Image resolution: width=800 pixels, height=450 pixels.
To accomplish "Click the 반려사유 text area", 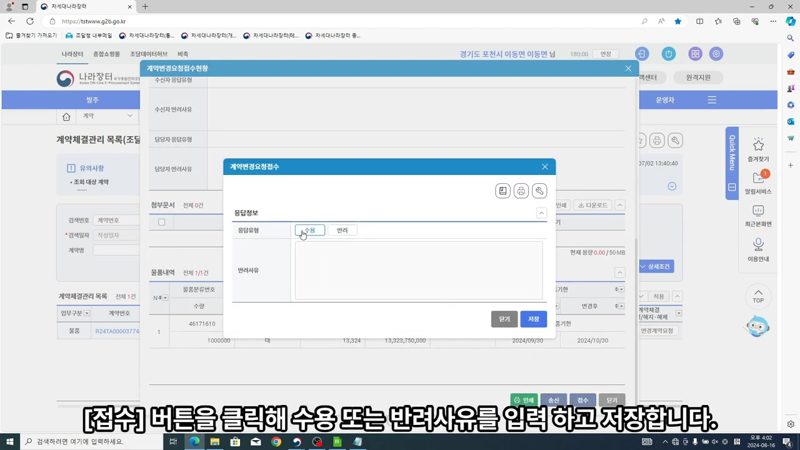I will [x=418, y=270].
